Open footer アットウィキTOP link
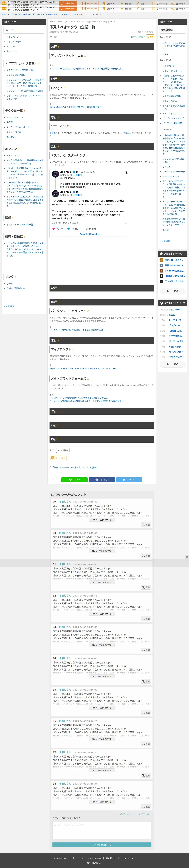Screen dimensions: 189x868 [95, 858]
